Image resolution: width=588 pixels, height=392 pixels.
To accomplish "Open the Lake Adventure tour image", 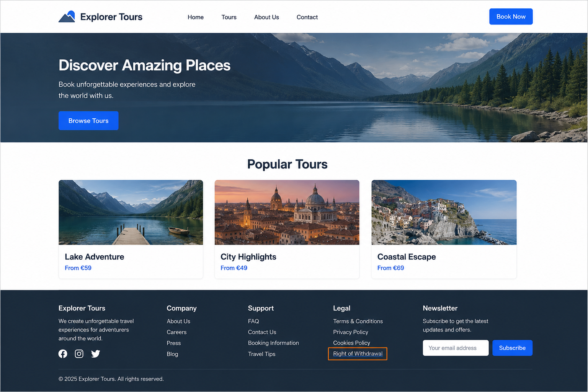I will tap(131, 212).
